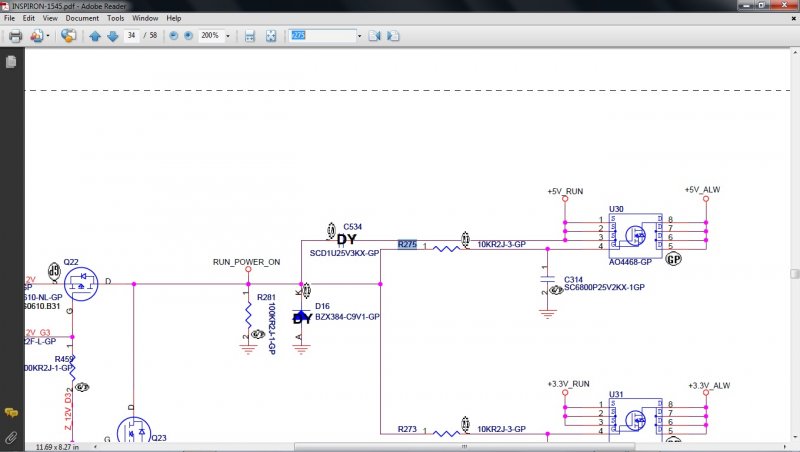The image size is (800, 452).
Task: Click the horizontal scrollbar thumb
Action: [465, 447]
